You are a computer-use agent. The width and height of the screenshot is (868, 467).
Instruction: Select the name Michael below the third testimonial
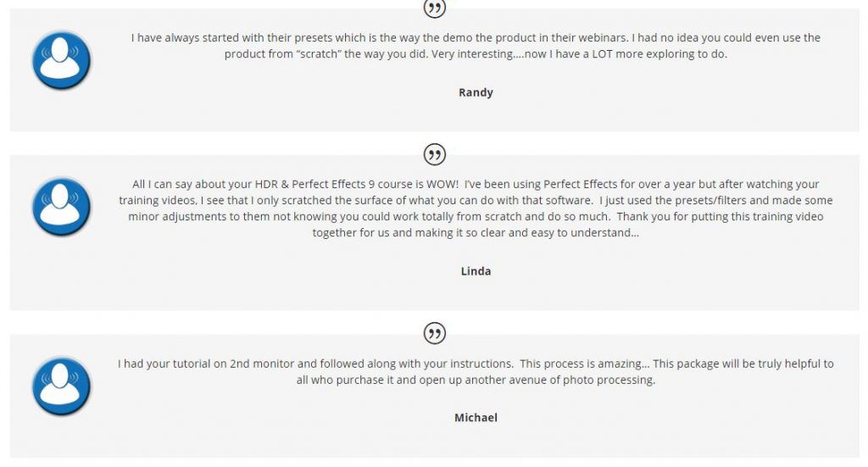click(x=476, y=418)
